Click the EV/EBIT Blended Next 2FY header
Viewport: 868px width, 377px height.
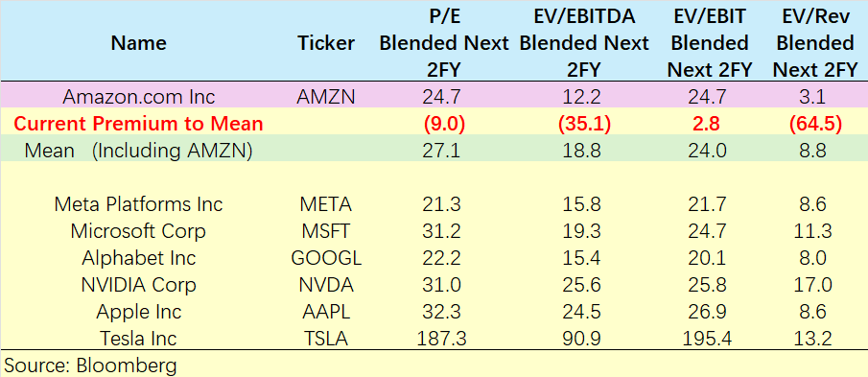(x=709, y=43)
